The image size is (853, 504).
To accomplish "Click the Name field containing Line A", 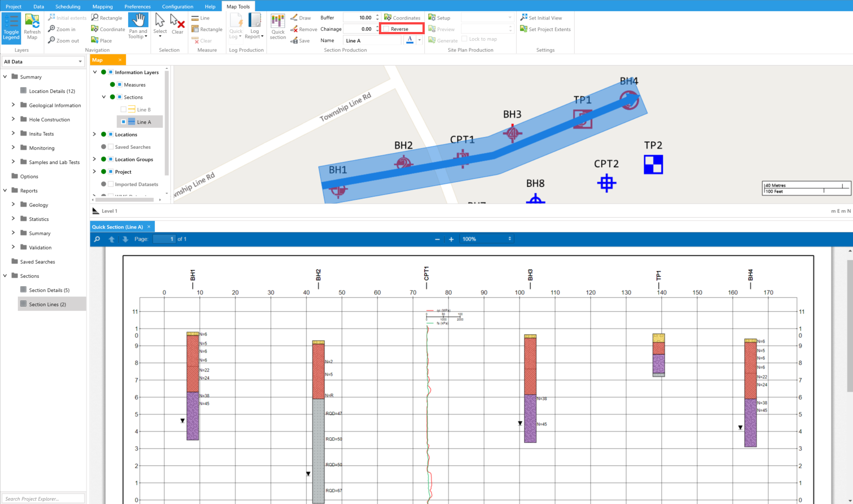I will (372, 40).
